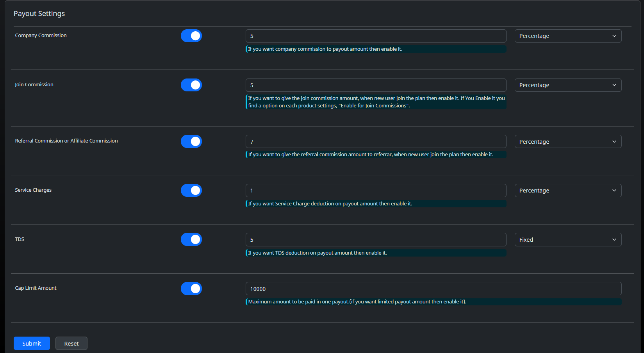
Task: Click inside the Join Commission amount field
Action: tap(375, 85)
